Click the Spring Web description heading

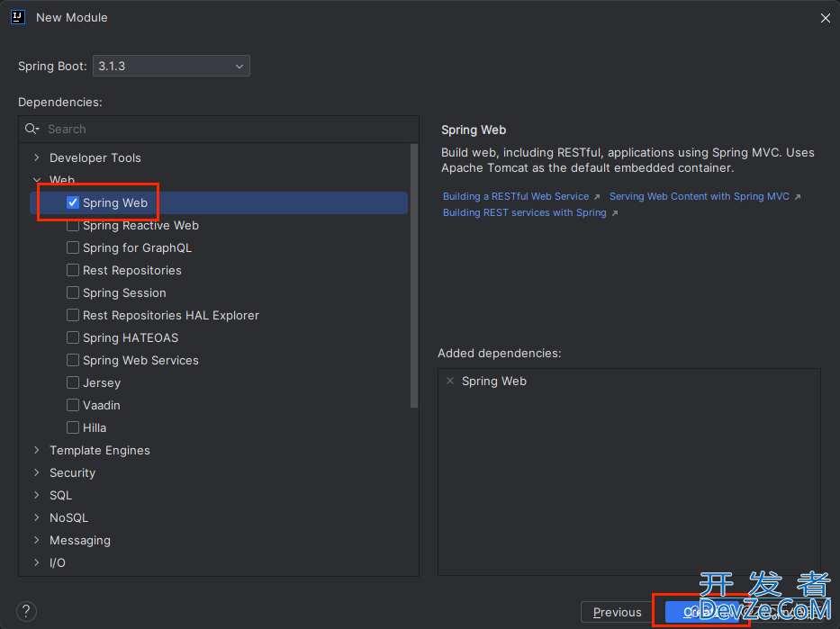474,130
